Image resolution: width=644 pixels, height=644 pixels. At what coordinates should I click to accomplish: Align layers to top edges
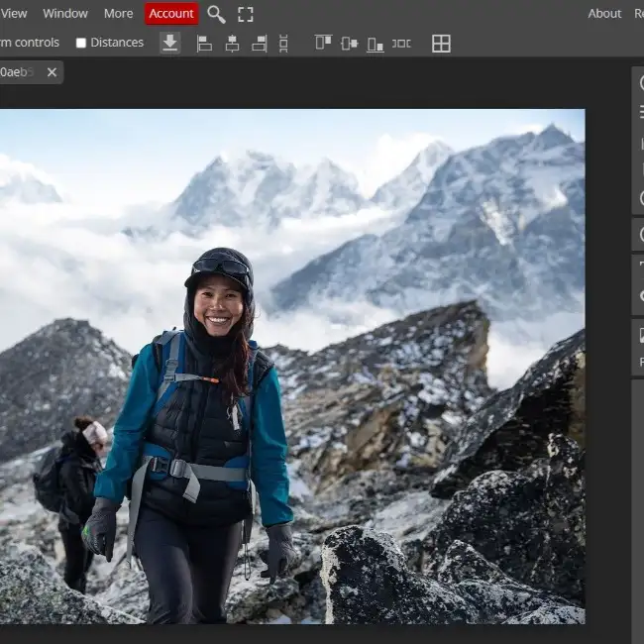[x=323, y=43]
